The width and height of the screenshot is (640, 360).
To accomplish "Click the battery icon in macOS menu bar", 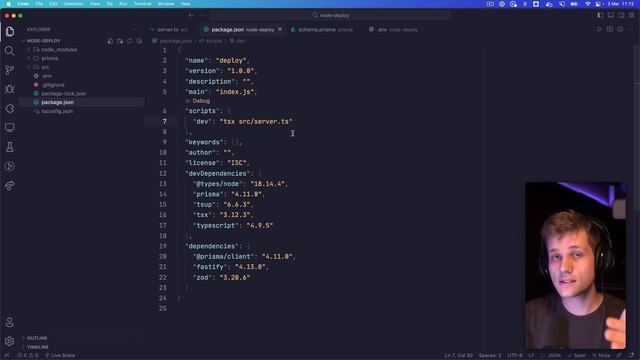I will tap(574, 4).
